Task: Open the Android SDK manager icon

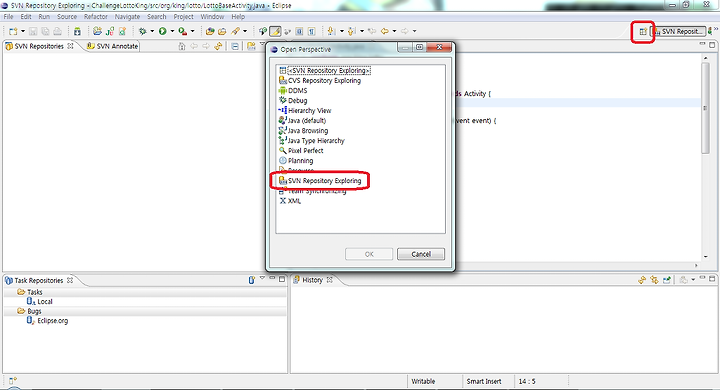Action: [77, 31]
